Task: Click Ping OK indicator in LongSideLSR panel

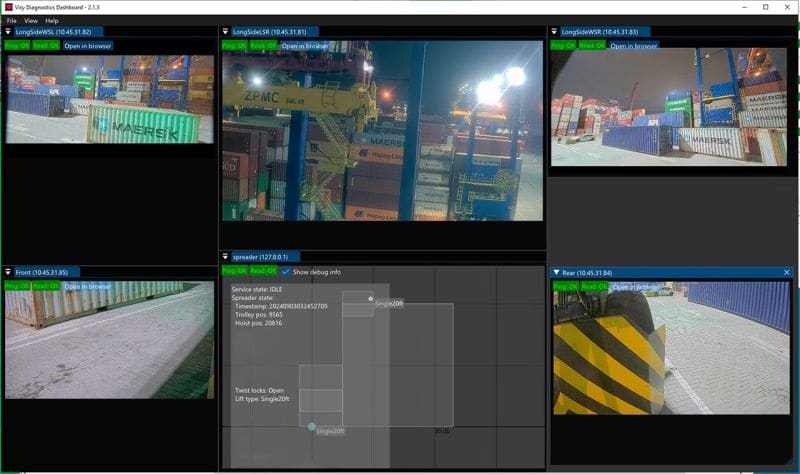Action: pos(235,46)
